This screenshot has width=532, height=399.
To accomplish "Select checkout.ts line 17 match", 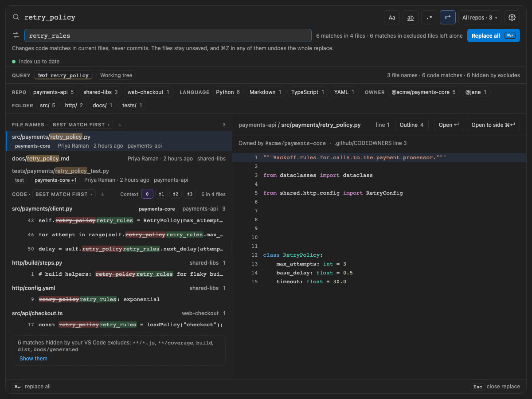I will (x=118, y=325).
